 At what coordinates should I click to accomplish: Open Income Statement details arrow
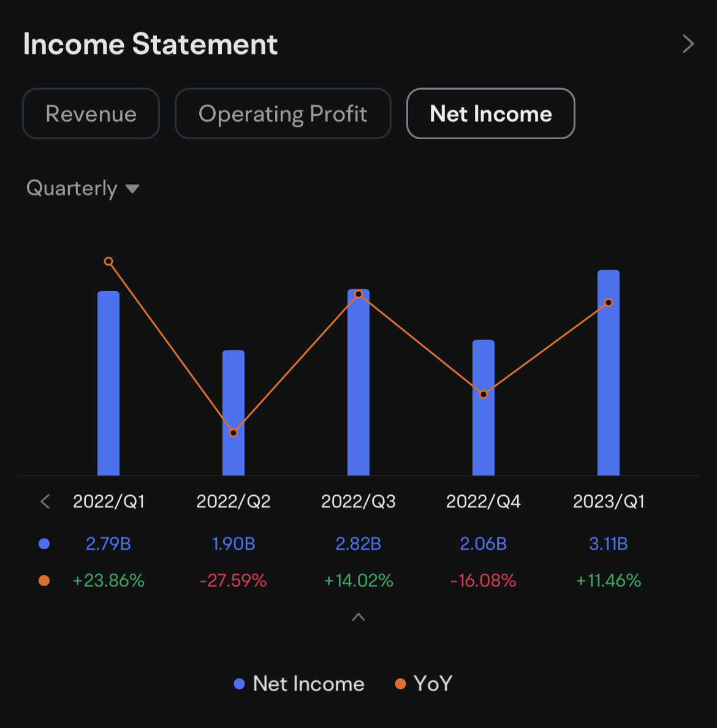tap(688, 44)
